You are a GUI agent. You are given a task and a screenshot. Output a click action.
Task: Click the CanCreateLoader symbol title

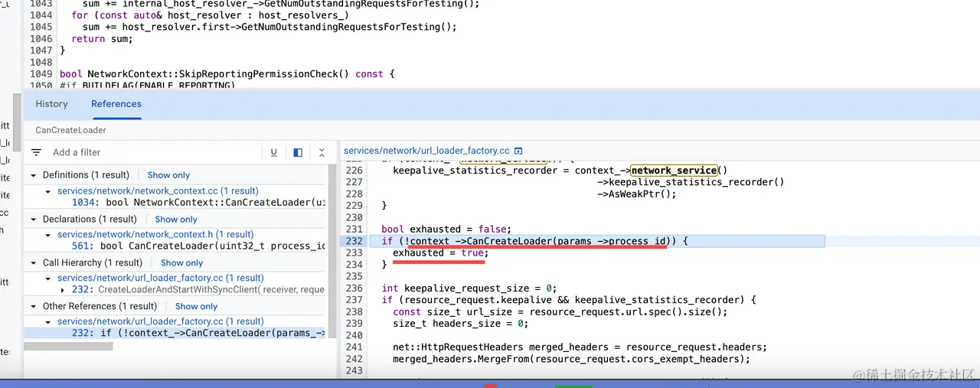(70, 130)
